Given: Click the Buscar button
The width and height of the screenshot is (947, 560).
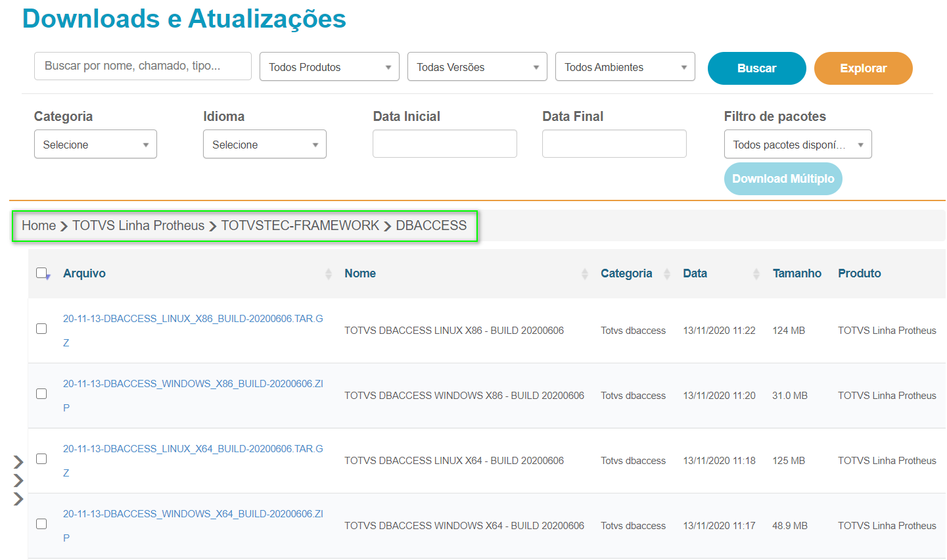Looking at the screenshot, I should (757, 68).
